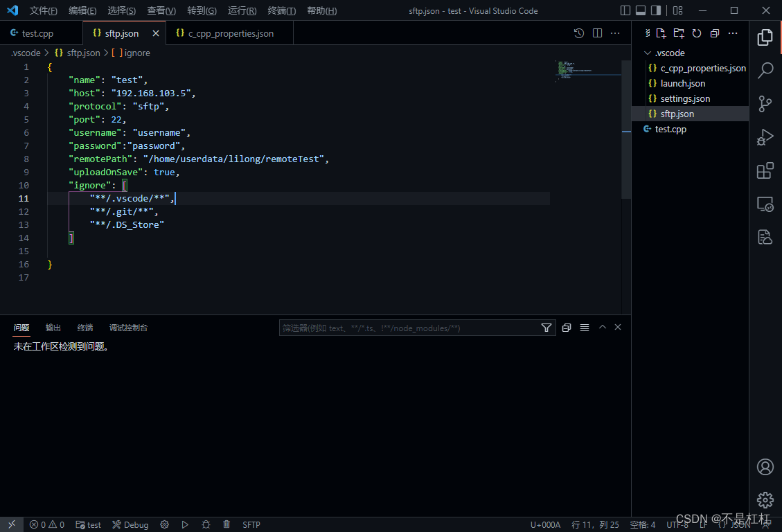The width and height of the screenshot is (782, 532).
Task: Collapse the .vscode folder in Explorer
Action: [646, 53]
